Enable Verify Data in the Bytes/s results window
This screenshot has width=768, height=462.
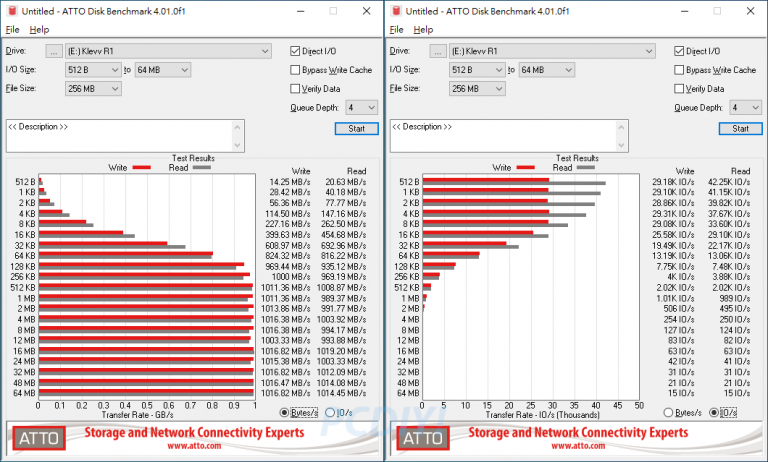pyautogui.click(x=295, y=89)
